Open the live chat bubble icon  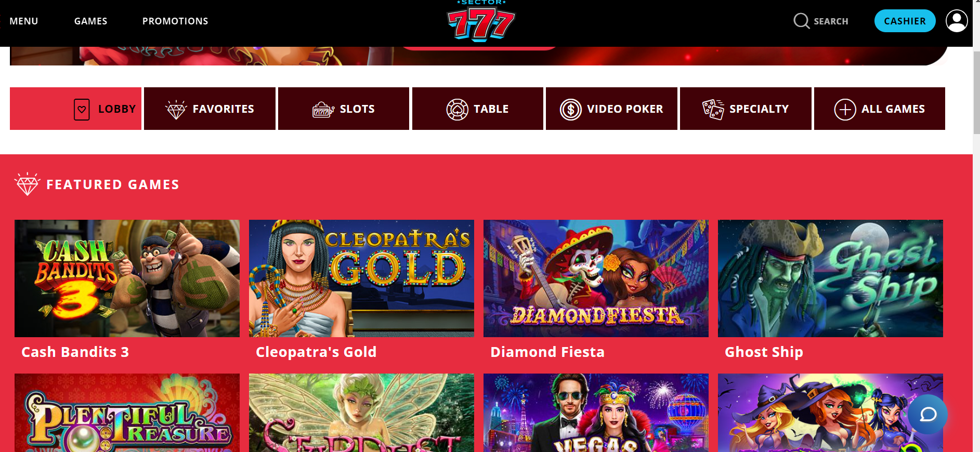928,414
